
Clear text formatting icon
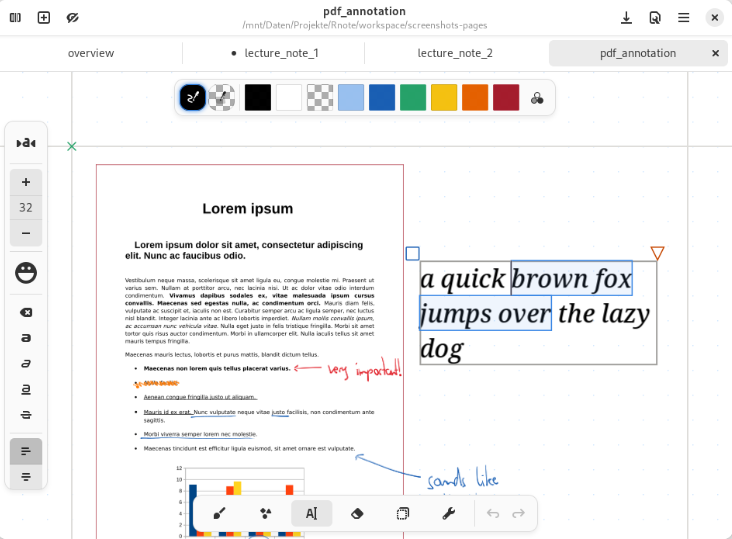26,312
